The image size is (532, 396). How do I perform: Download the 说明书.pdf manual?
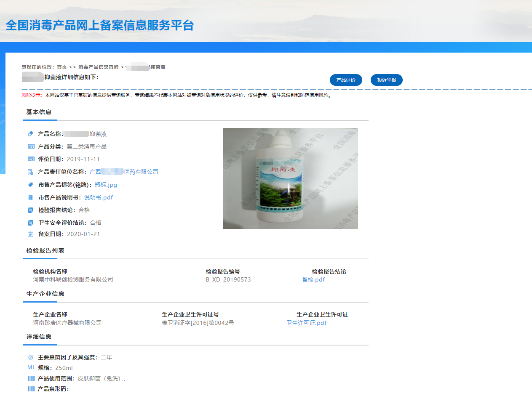[x=99, y=197]
